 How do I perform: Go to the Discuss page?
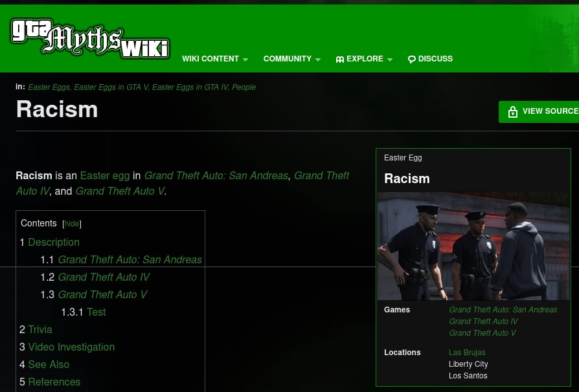click(435, 59)
